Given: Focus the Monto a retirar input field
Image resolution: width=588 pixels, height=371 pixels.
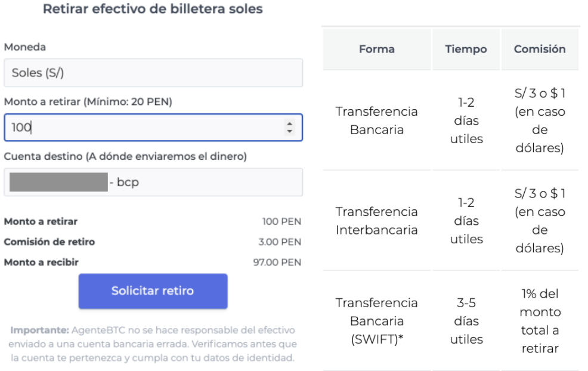Looking at the screenshot, I should (153, 128).
